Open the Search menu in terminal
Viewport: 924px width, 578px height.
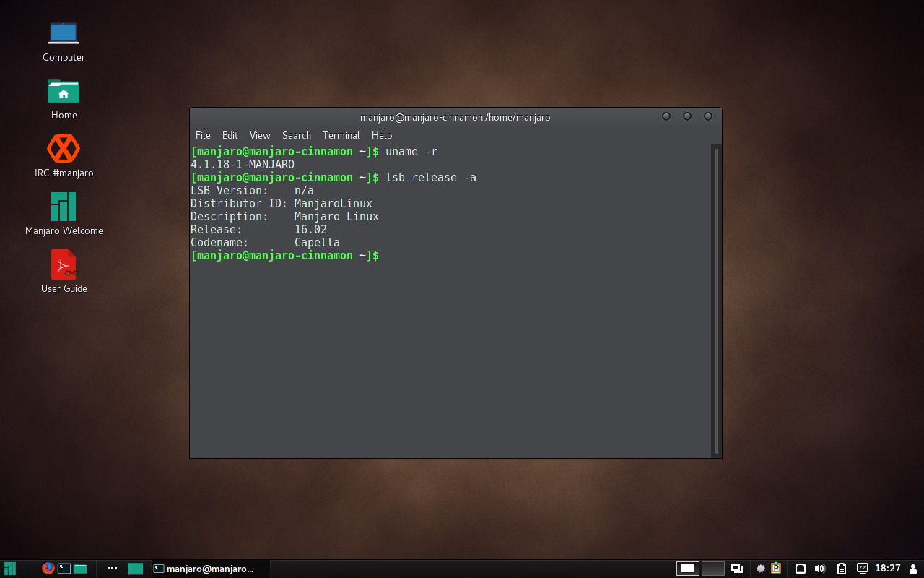(x=296, y=135)
